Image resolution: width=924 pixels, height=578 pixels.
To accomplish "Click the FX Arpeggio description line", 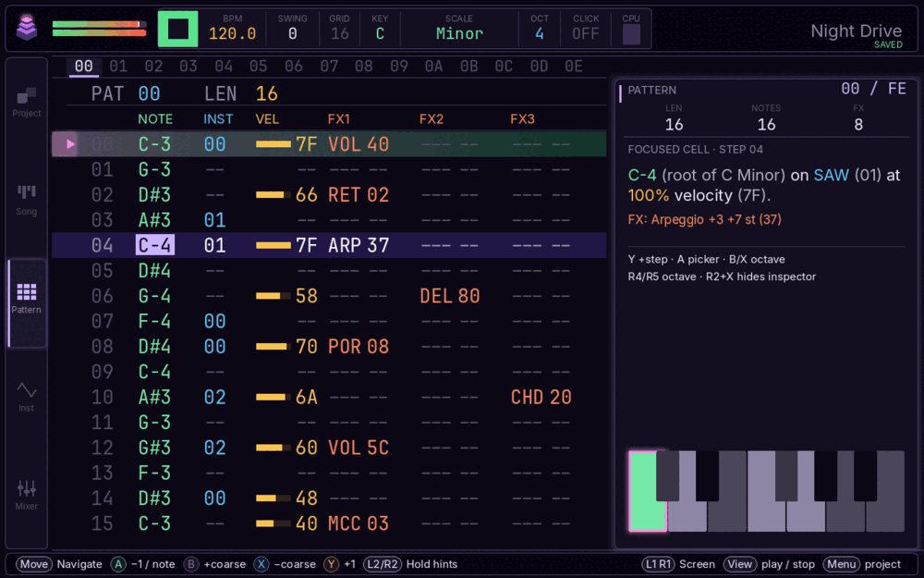I will point(704,219).
